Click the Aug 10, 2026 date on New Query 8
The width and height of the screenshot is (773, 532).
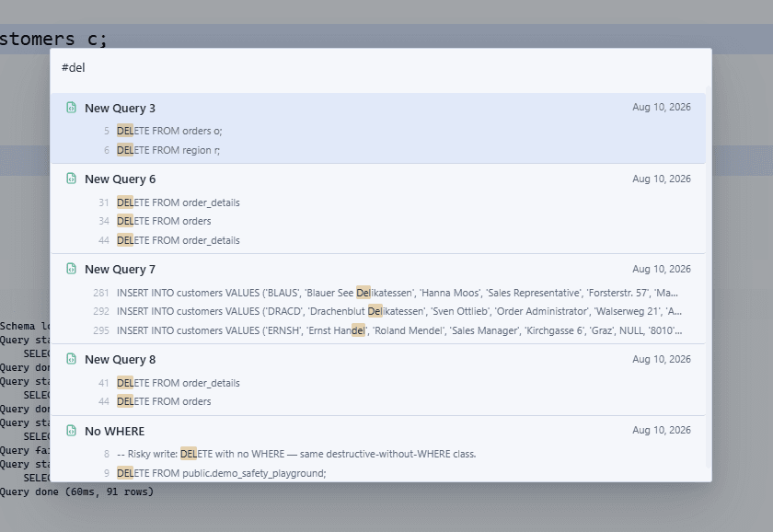coord(662,359)
